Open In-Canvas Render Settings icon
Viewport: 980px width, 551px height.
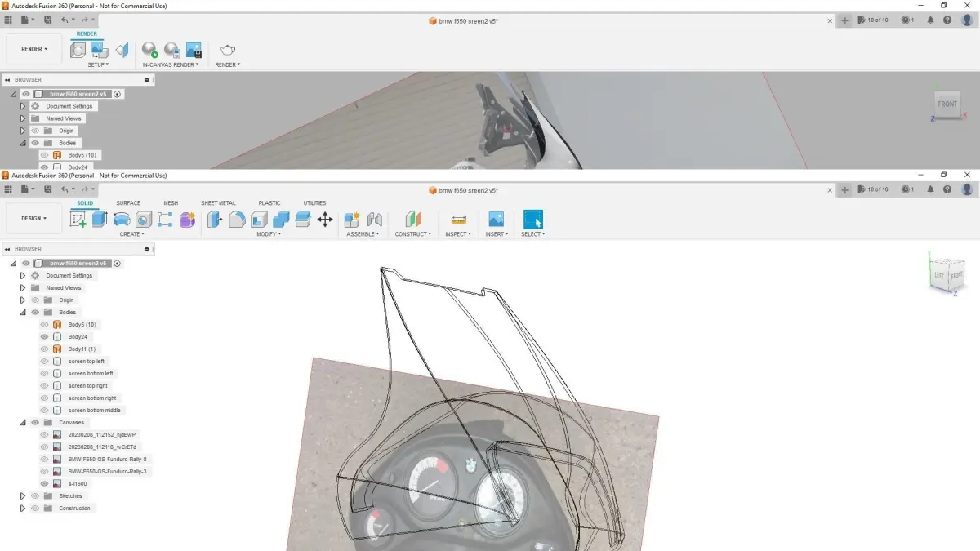coord(171,50)
